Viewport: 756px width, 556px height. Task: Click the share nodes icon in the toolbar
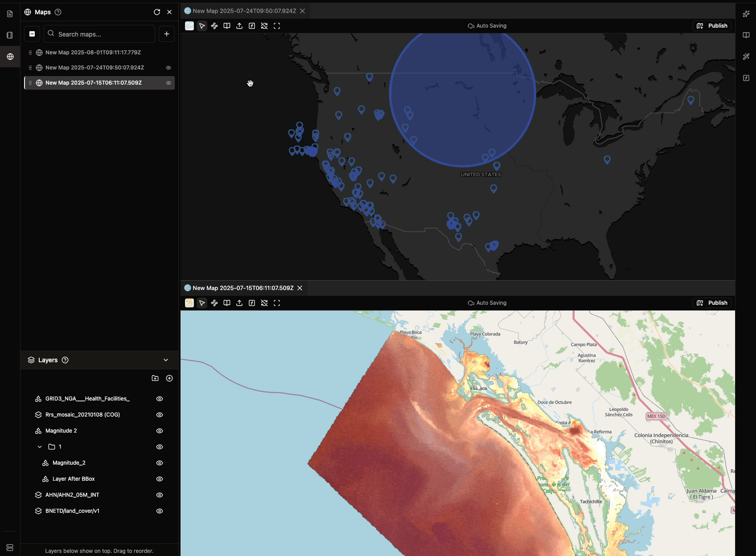click(214, 26)
